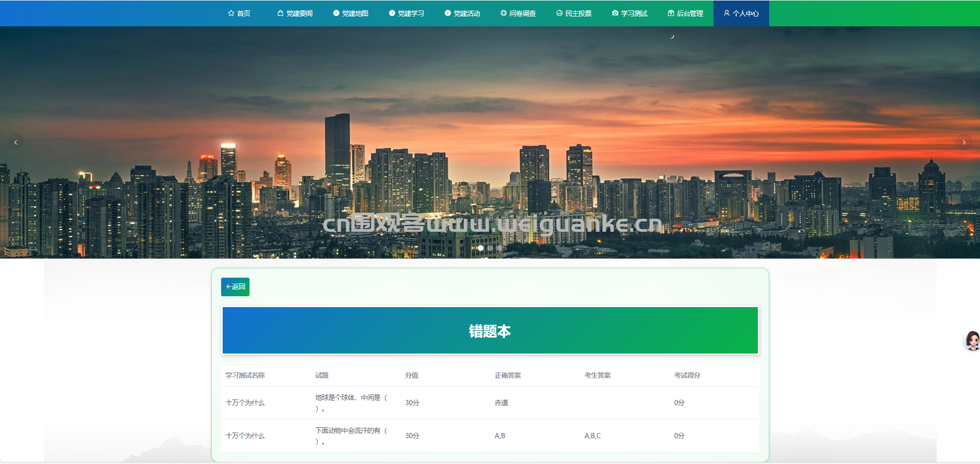The image size is (980, 464).
Task: Open the 后台管理 menu item
Action: 686,13
